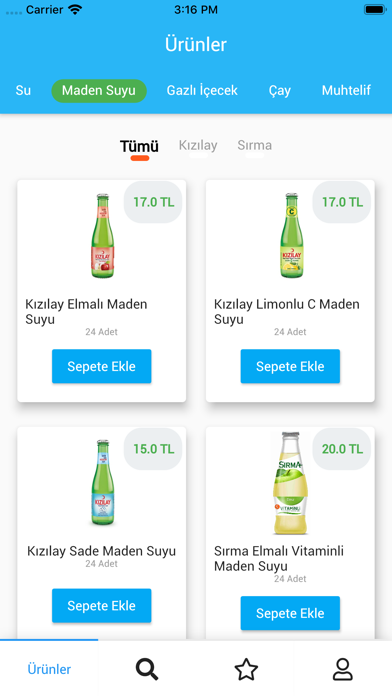Filter by Sırma brand
This screenshot has height=696, width=392.
pos(254,145)
